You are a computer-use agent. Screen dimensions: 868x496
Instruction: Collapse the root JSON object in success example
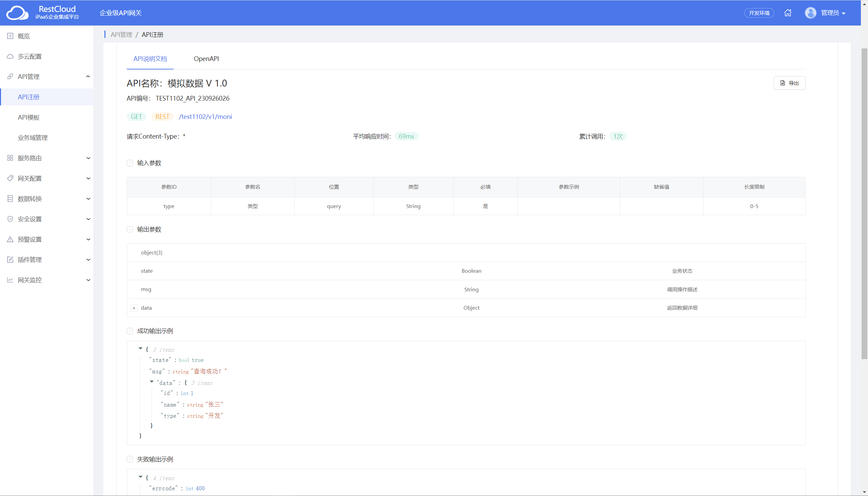click(140, 349)
